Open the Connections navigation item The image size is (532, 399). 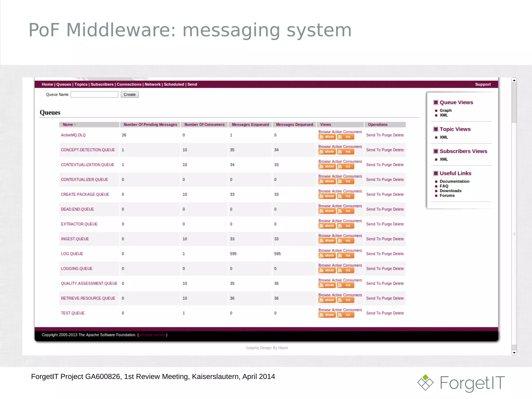point(129,84)
